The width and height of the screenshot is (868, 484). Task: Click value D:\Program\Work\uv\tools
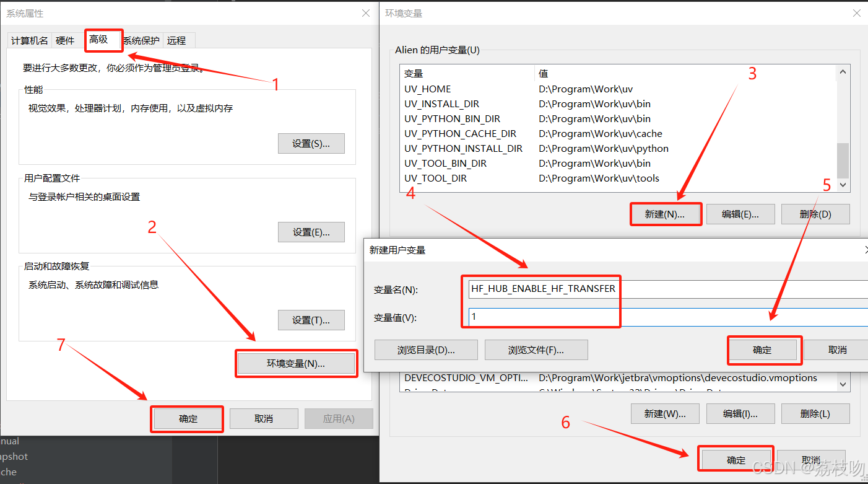[599, 178]
